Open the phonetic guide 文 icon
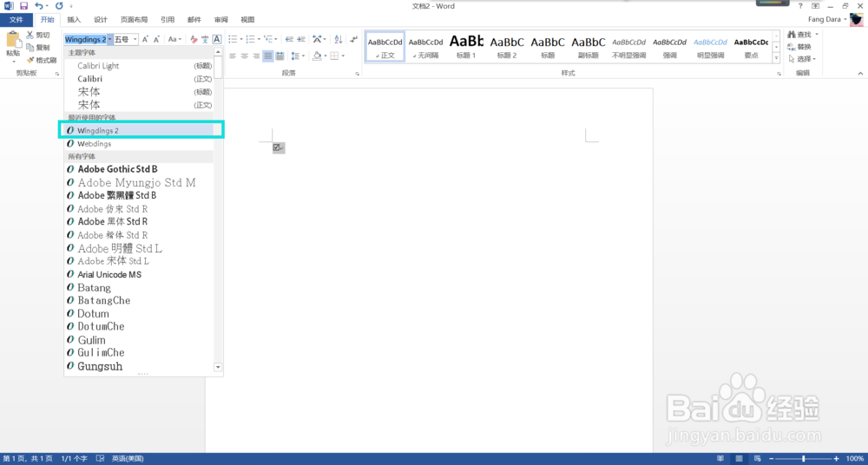This screenshot has height=465, width=868. tap(205, 39)
